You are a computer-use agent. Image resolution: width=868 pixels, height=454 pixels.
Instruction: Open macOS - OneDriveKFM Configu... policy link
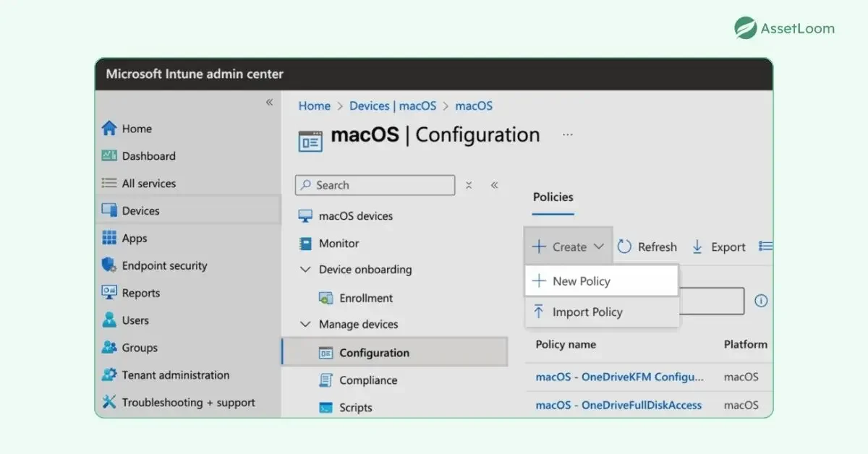tap(620, 377)
